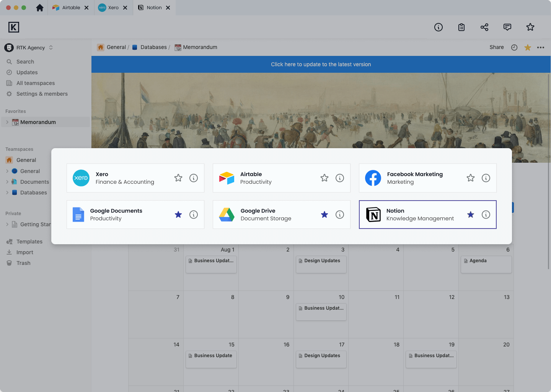Unfavorite Google Documents
Image resolution: width=551 pixels, height=392 pixels.
(x=178, y=215)
